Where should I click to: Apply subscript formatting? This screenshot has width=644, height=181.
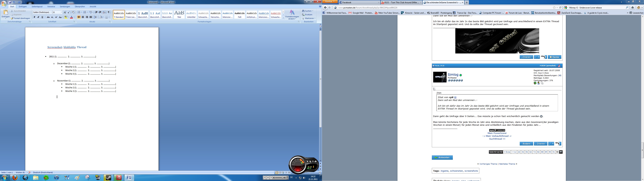(x=52, y=17)
